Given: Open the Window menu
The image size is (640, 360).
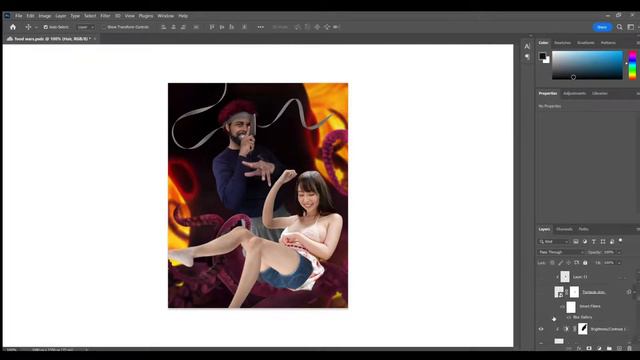Looking at the screenshot, I should coord(165,16).
